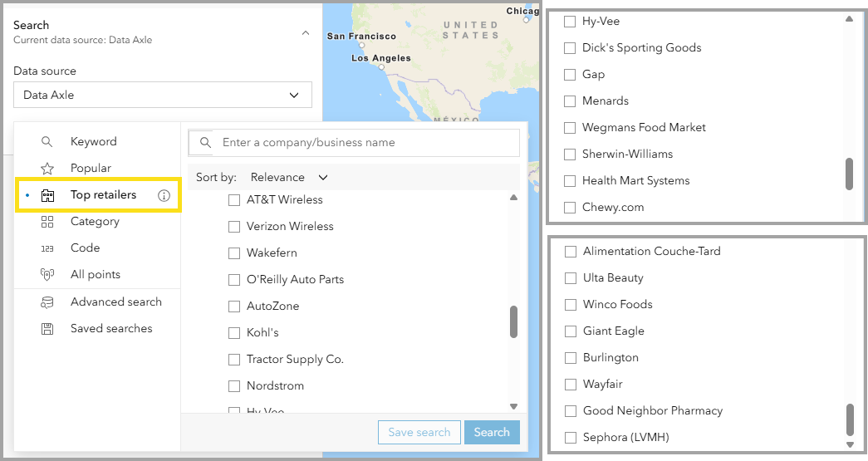Check the Alimentation Couche-Tard checkbox
This screenshot has height=461, width=868.
tap(570, 252)
